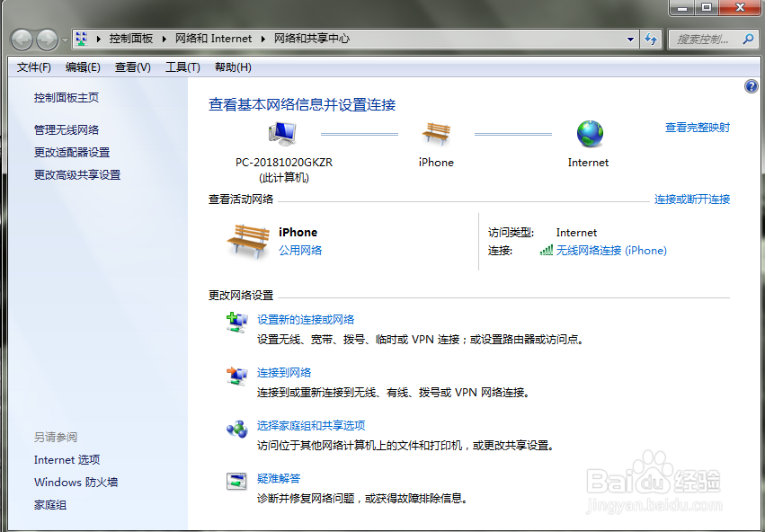Click the blue help question mark icon

coord(751,87)
